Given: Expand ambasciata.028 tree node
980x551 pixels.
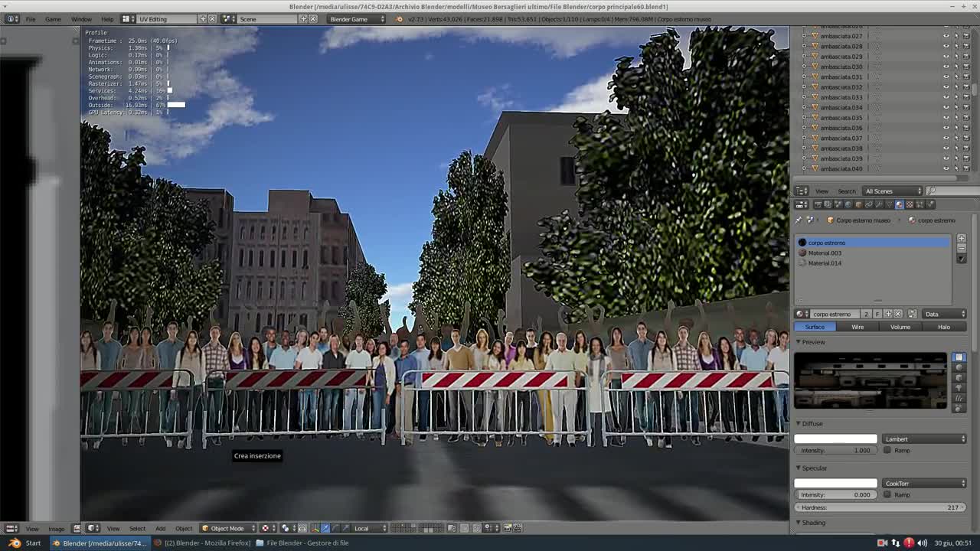Looking at the screenshot, I should [803, 46].
